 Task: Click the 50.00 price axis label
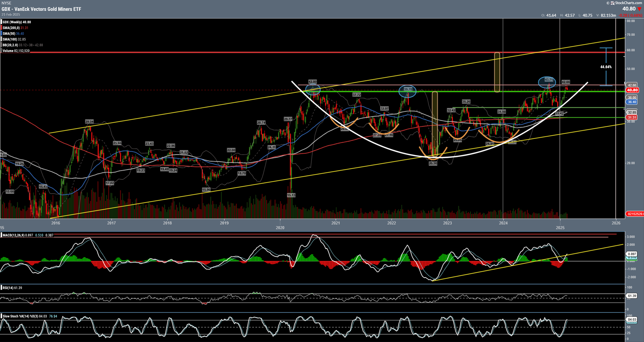631,69
